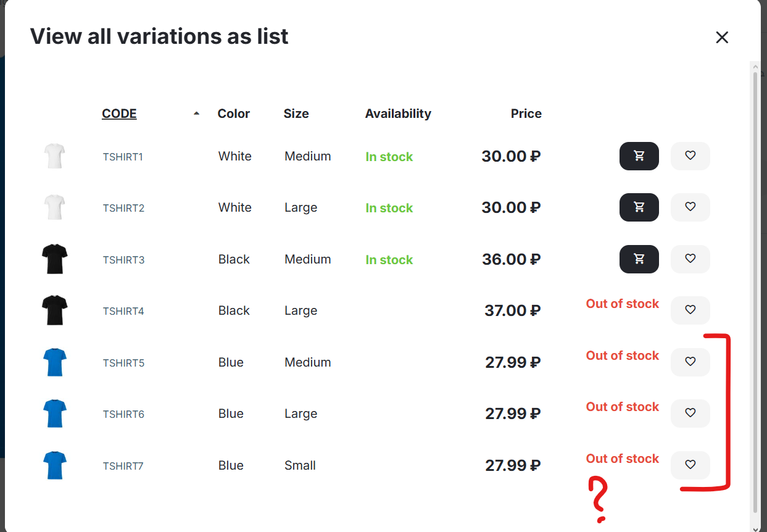This screenshot has width=767, height=532.
Task: Sort the list by CODE column
Action: coord(119,114)
